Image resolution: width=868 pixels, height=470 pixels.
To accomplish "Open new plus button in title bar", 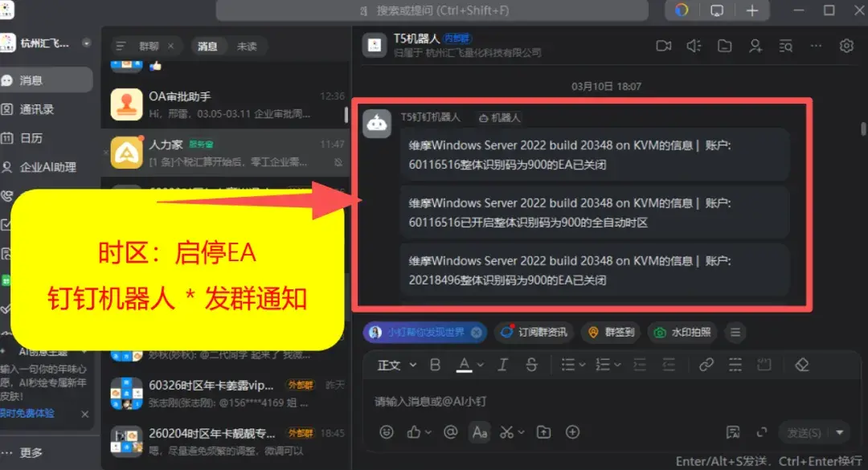I will pos(752,10).
